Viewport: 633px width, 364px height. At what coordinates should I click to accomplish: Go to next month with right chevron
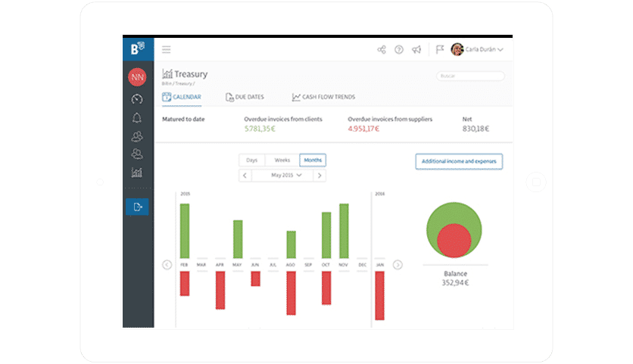pyautogui.click(x=320, y=175)
